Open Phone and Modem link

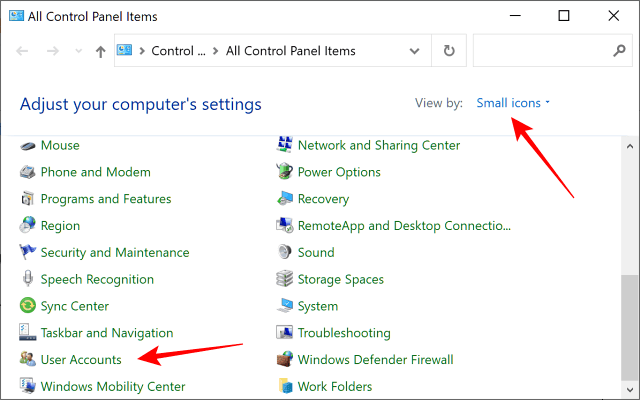[96, 172]
